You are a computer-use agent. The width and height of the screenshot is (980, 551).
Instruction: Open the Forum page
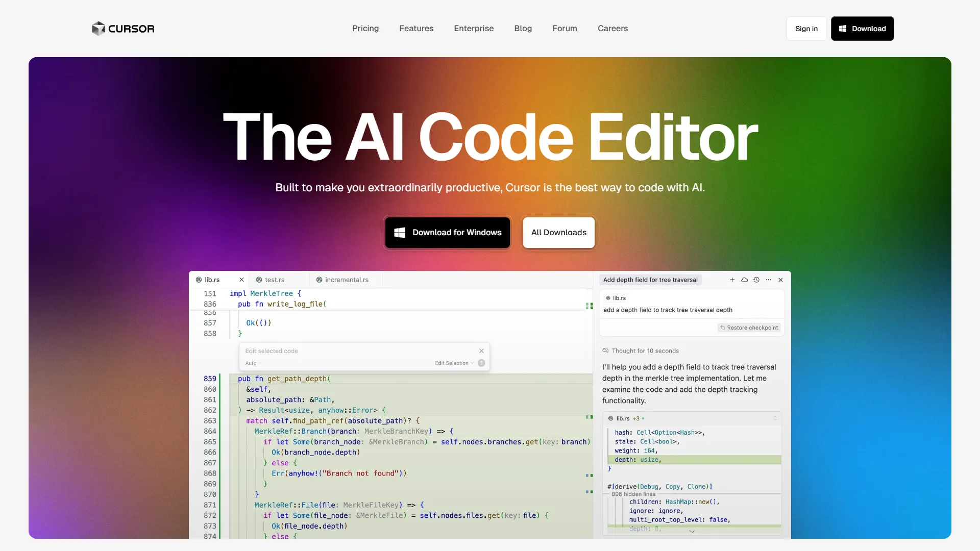(565, 28)
